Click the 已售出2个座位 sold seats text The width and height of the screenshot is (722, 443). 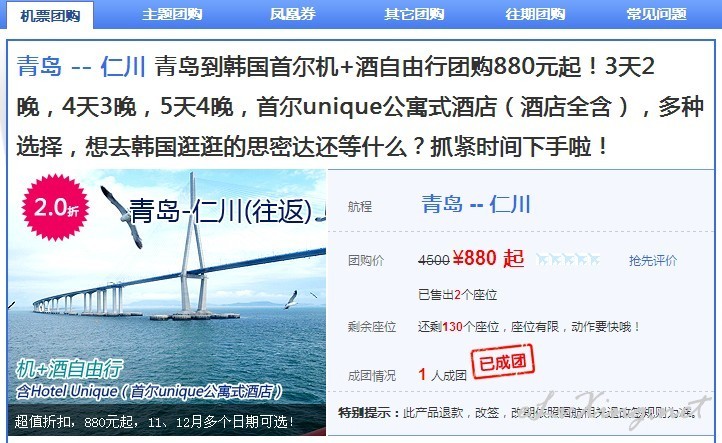click(x=457, y=295)
